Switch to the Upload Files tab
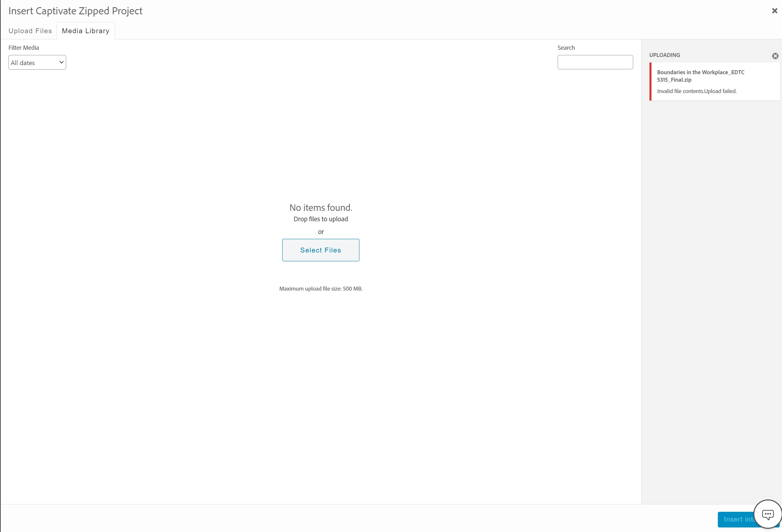This screenshot has height=532, width=782. pyautogui.click(x=30, y=31)
